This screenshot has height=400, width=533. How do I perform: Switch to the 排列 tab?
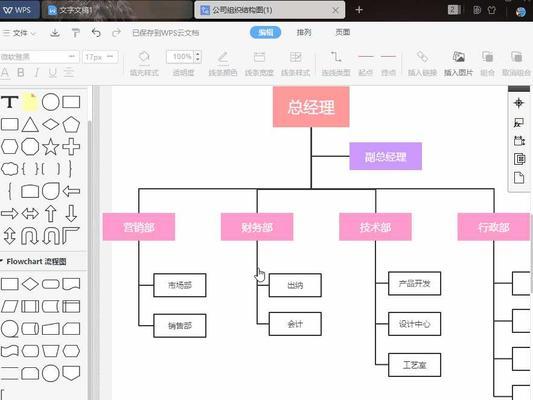point(304,32)
